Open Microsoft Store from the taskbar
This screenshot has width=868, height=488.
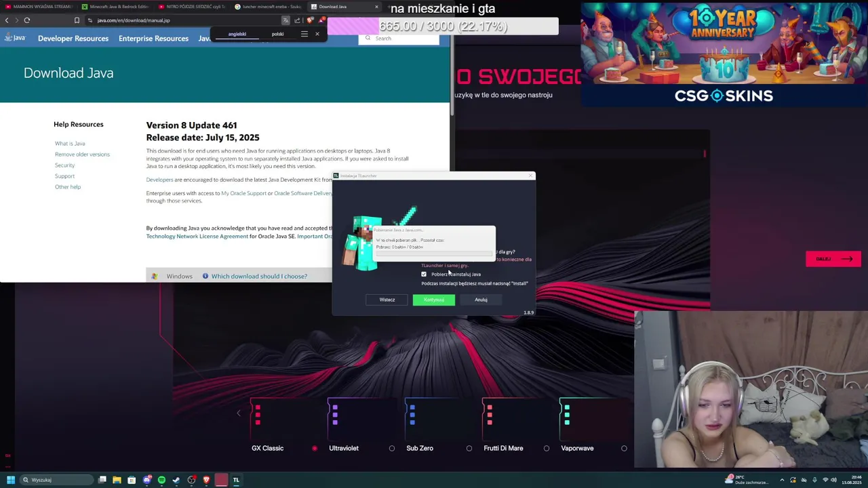point(132,480)
